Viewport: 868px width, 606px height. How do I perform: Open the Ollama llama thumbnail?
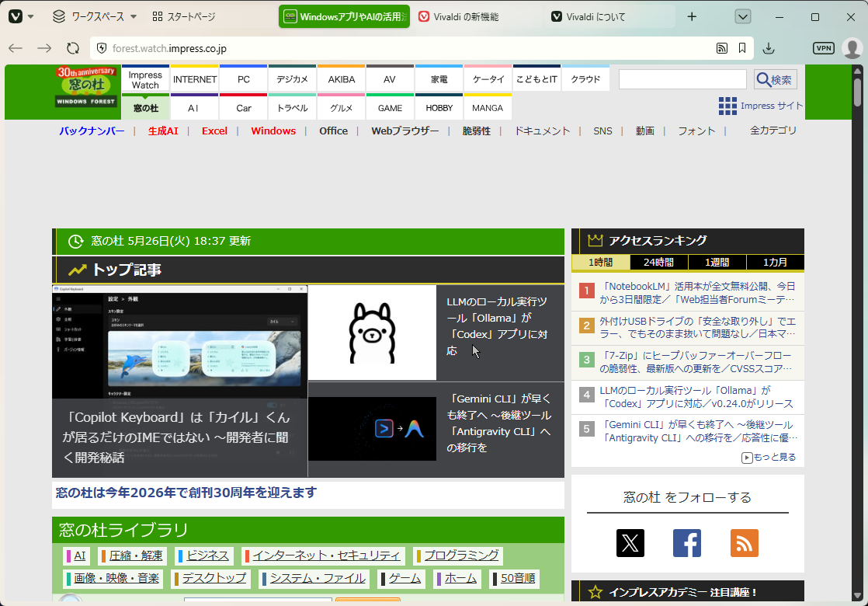[372, 333]
